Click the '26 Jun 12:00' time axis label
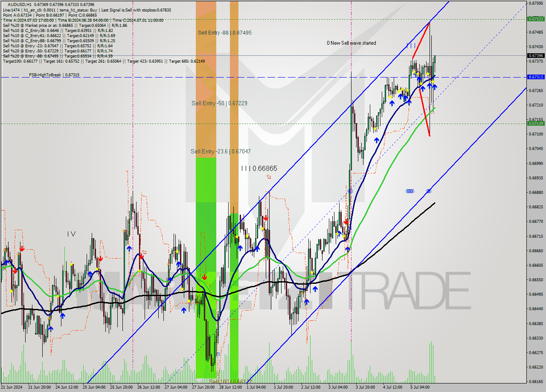The width and height of the screenshot is (546, 392). coord(149,387)
